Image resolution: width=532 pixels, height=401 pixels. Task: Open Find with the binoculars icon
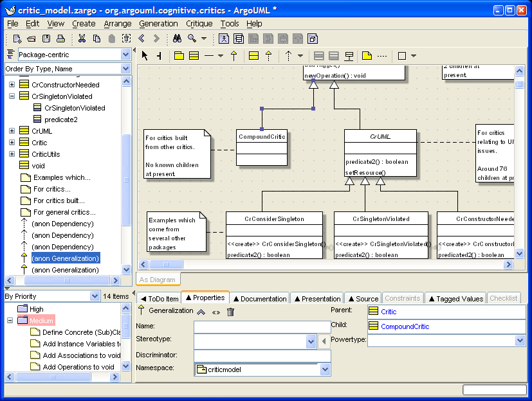(177, 39)
